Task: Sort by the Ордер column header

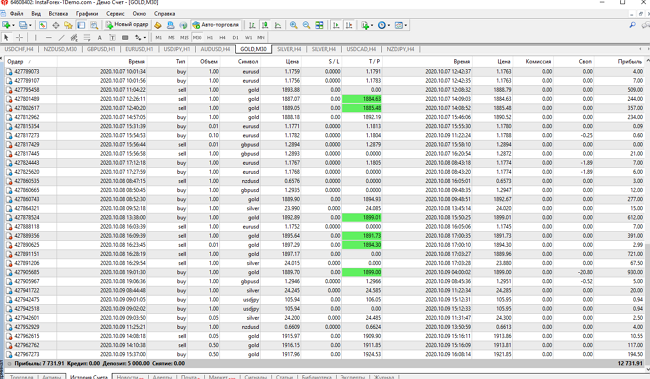Action: click(31, 61)
